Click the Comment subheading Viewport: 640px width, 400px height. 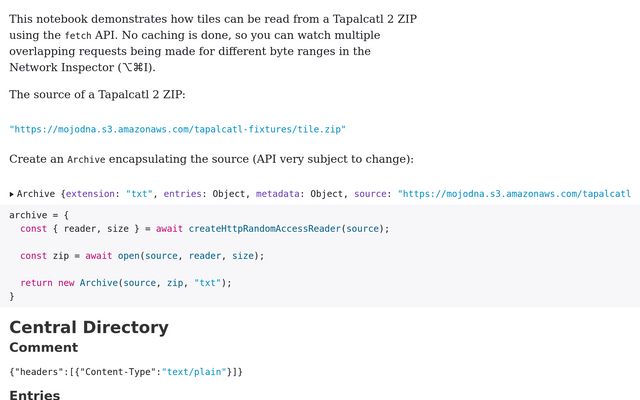43,347
